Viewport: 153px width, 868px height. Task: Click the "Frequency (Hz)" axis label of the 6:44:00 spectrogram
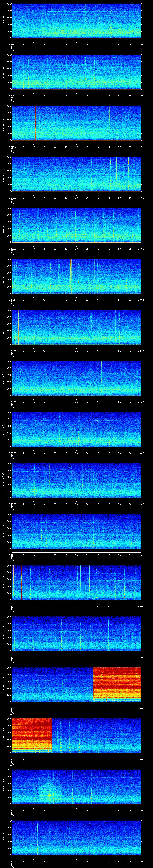3,685
